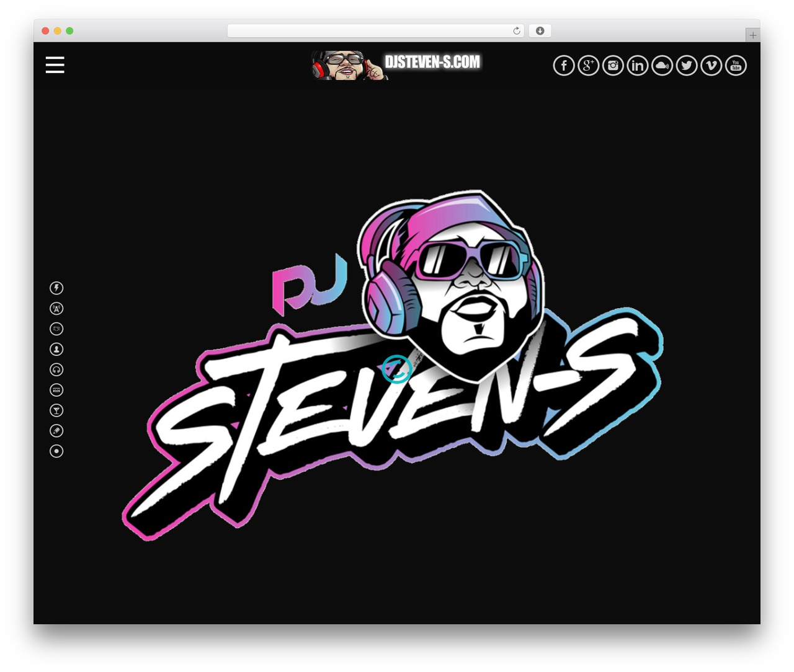Open the SoundCloud social link
This screenshot has height=672, width=794.
tap(662, 65)
